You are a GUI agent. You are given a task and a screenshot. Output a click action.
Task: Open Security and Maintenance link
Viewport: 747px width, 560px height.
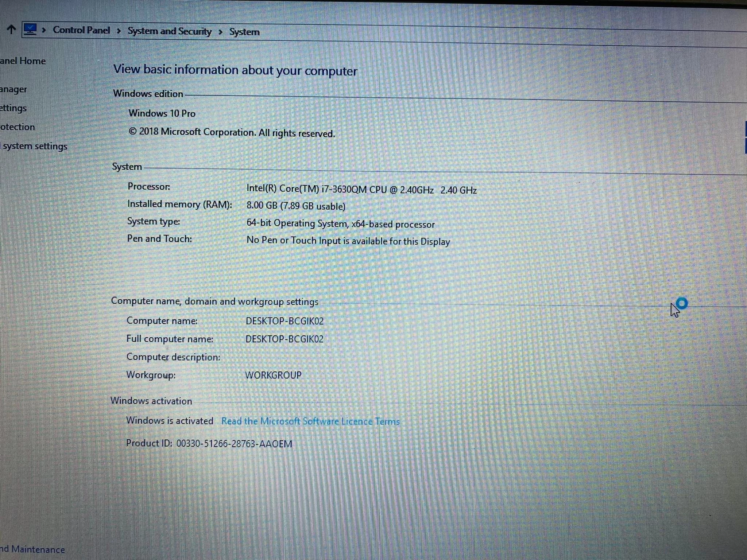pyautogui.click(x=32, y=549)
